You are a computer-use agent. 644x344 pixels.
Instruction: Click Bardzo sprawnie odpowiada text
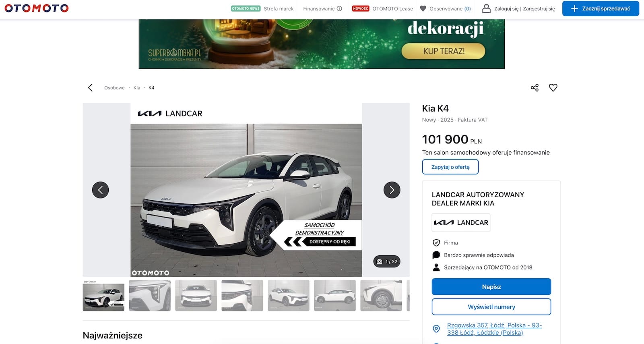pos(479,255)
